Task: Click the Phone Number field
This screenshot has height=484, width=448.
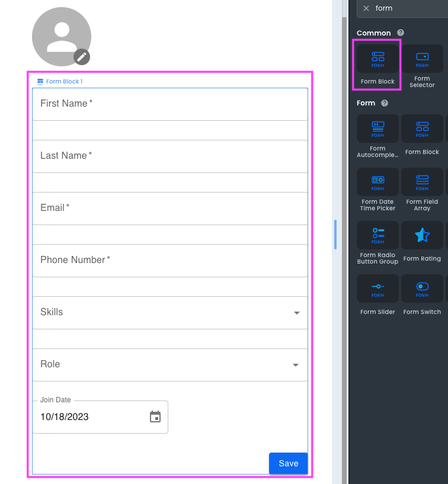Action: tap(169, 260)
